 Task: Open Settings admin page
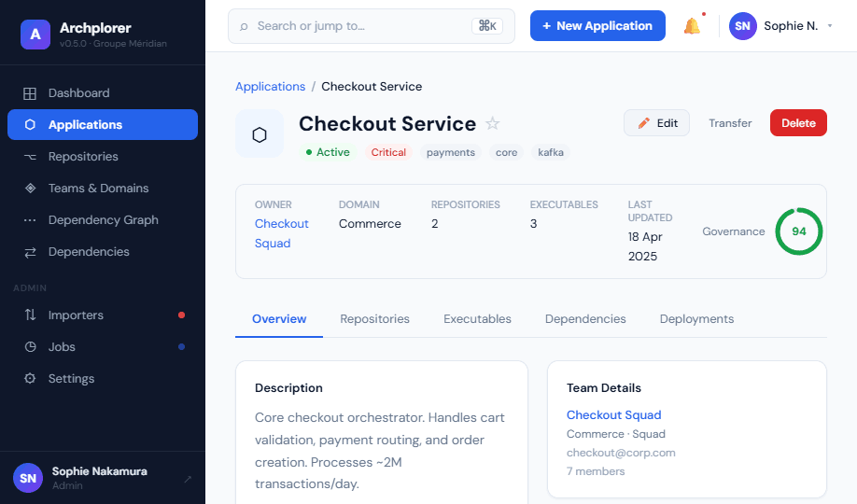click(x=103, y=378)
